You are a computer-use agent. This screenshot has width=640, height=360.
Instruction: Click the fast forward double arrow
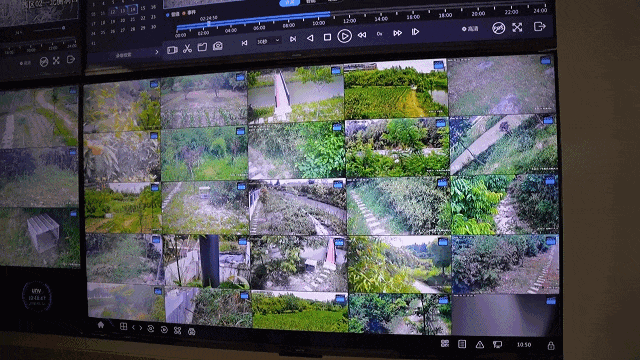pyautogui.click(x=397, y=33)
